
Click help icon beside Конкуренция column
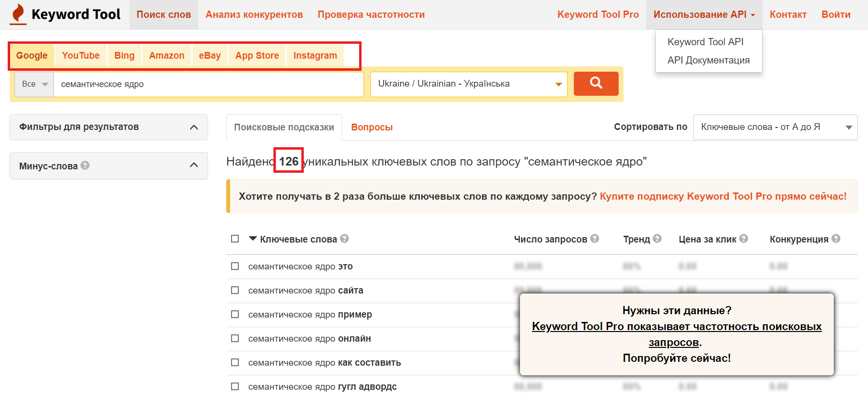(836, 239)
